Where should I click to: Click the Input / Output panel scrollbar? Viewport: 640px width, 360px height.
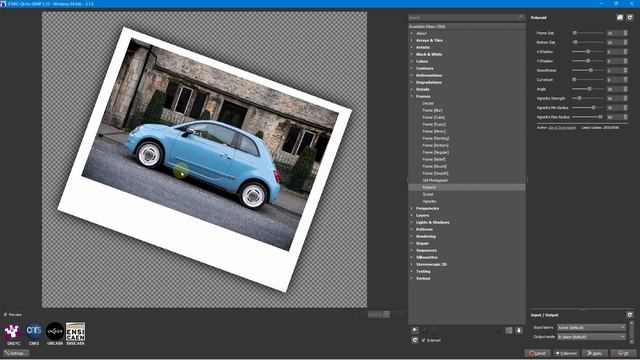pyautogui.click(x=632, y=332)
